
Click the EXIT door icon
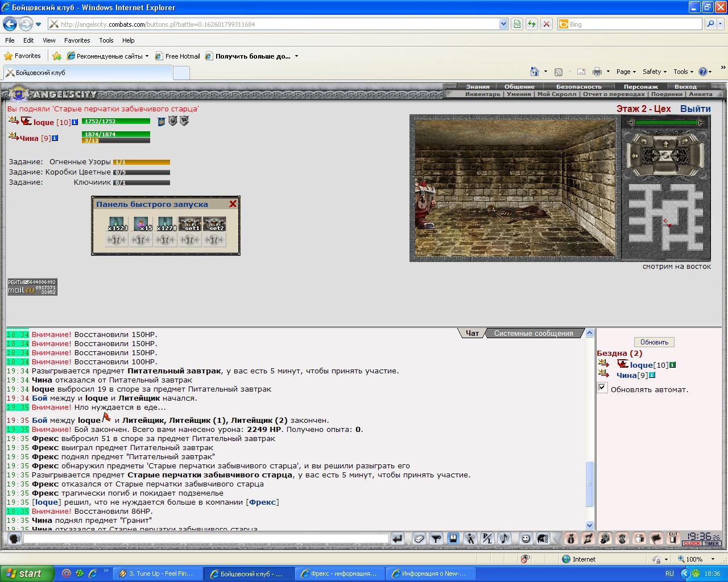pyautogui.click(x=673, y=538)
